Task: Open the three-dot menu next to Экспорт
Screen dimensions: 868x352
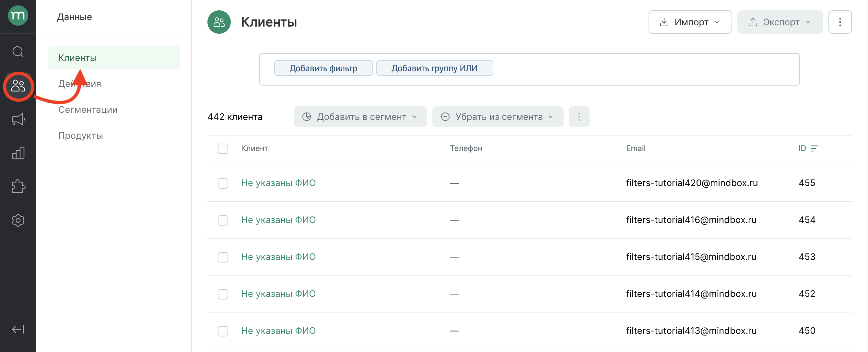Action: [x=840, y=22]
